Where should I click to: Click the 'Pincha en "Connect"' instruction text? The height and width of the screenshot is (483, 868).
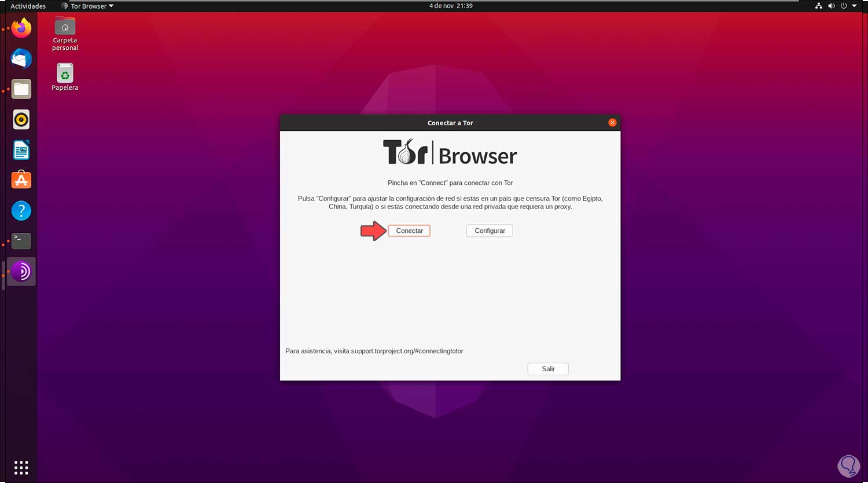click(450, 183)
